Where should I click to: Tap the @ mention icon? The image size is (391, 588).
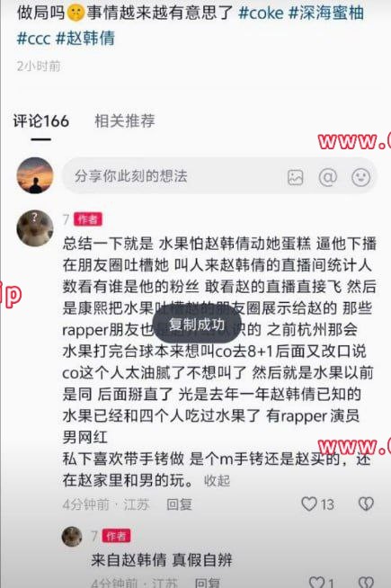point(328,176)
